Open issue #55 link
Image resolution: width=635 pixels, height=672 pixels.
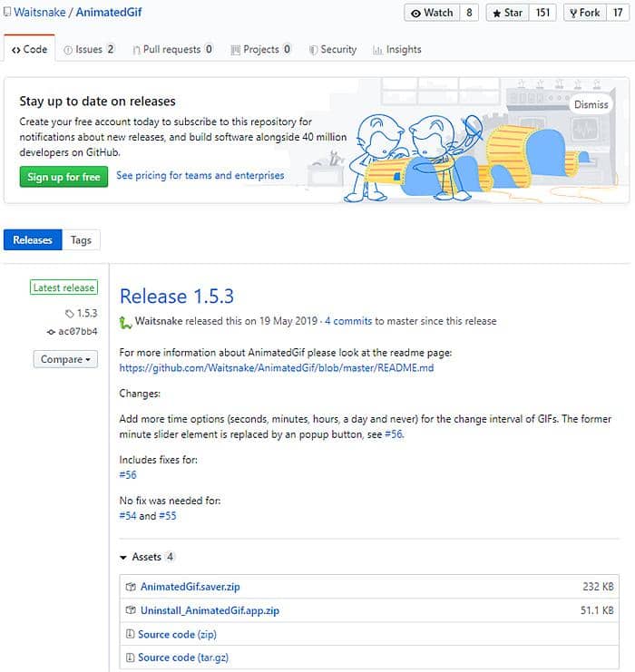pos(168,516)
